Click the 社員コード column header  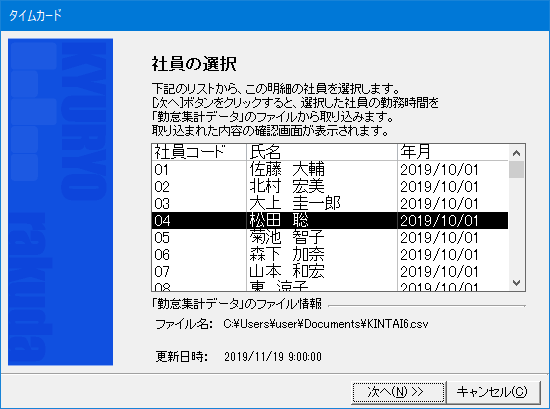click(x=199, y=152)
